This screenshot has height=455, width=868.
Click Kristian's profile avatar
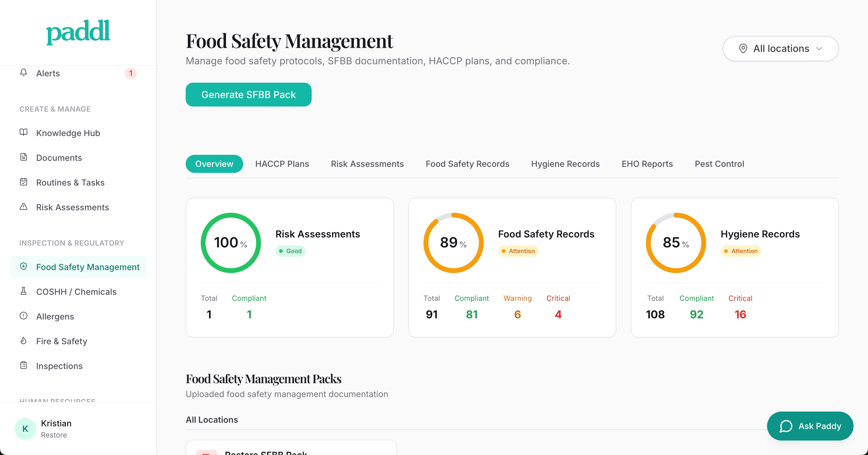[25, 428]
